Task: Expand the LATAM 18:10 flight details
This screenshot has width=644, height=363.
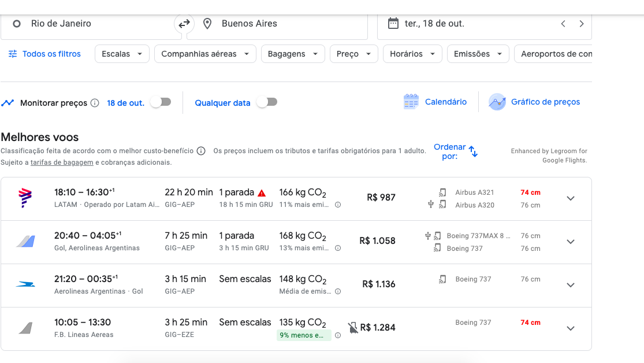Action: coord(571,198)
